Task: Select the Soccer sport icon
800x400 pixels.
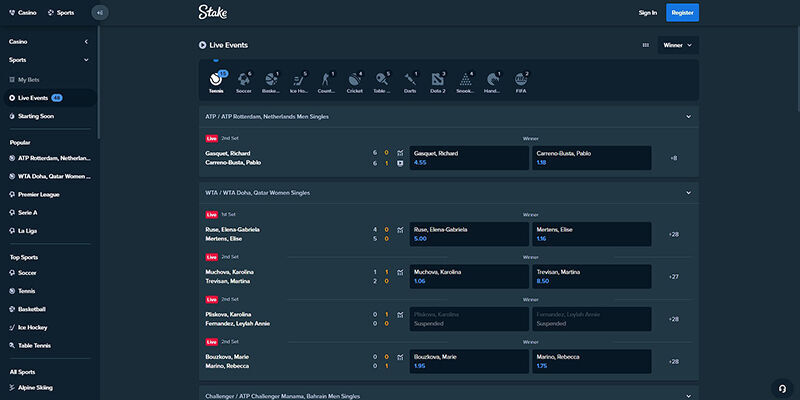Action: point(244,82)
